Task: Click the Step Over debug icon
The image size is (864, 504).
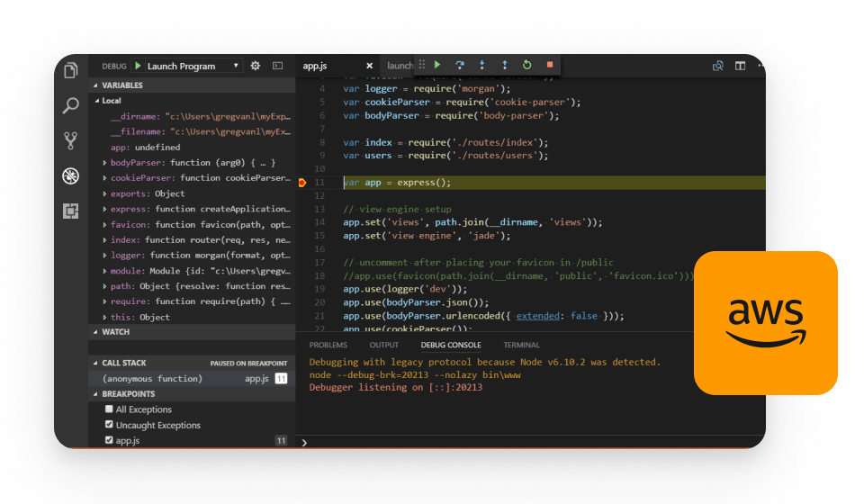Action: pyautogui.click(x=459, y=65)
